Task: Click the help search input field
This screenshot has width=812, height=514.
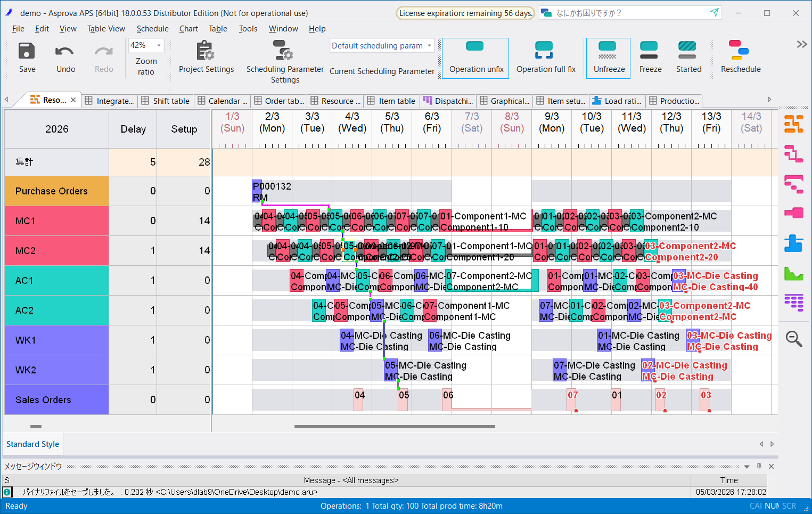Action: click(x=628, y=13)
